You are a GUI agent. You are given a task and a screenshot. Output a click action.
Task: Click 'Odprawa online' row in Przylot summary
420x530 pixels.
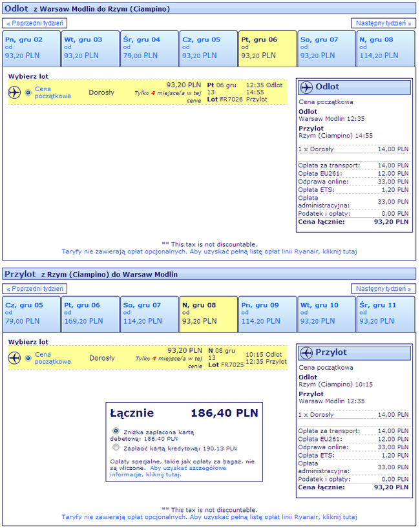point(353,447)
